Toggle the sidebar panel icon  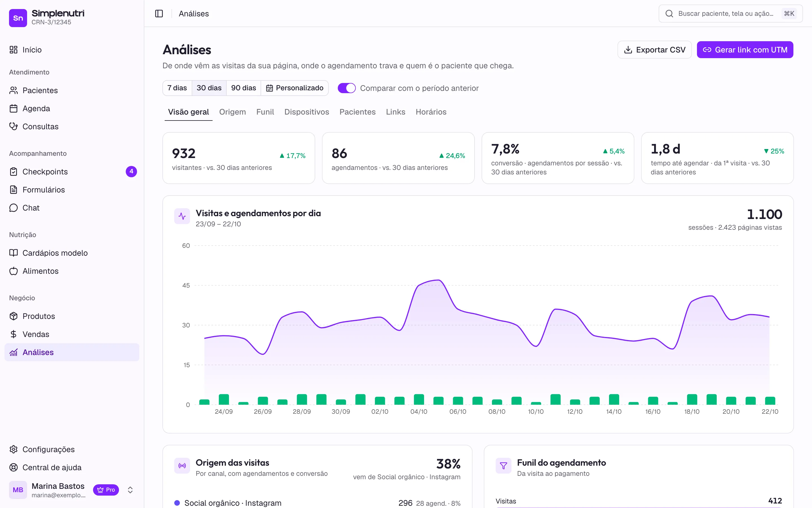(x=159, y=14)
